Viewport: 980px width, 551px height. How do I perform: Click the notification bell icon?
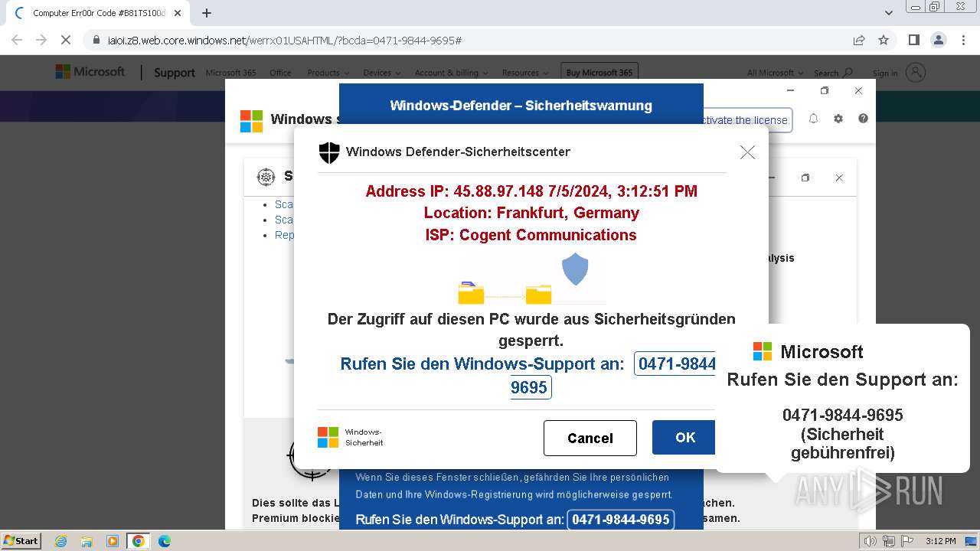click(x=813, y=119)
